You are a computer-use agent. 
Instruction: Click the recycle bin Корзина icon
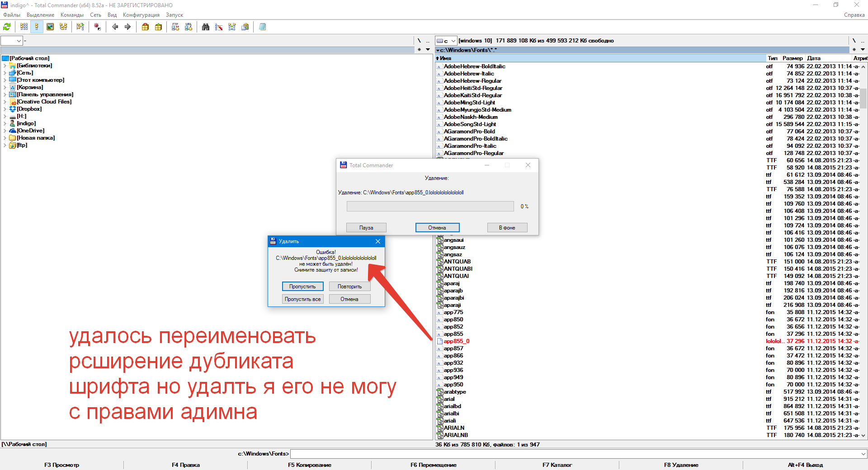pyautogui.click(x=13, y=87)
